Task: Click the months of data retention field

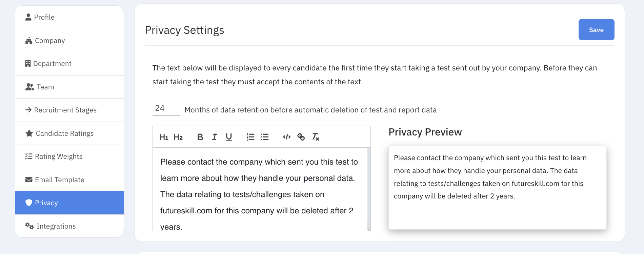Action: 166,108
